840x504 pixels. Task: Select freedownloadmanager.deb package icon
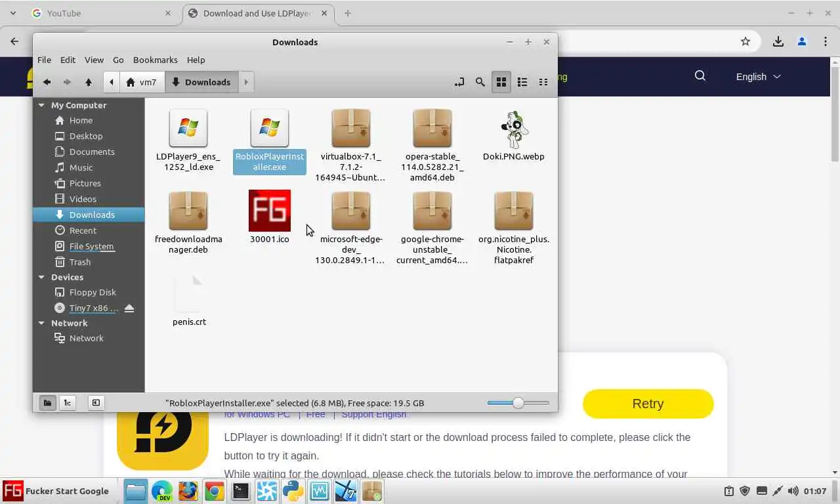188,211
